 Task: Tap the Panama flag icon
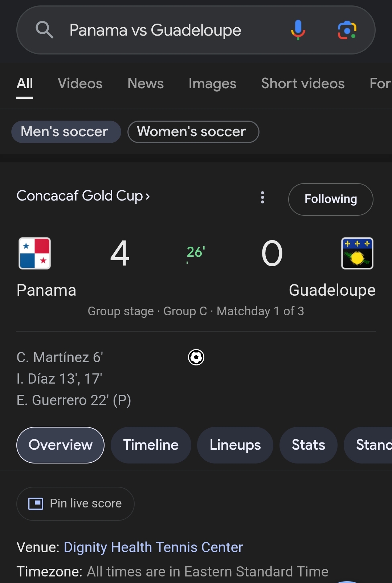pyautogui.click(x=35, y=253)
